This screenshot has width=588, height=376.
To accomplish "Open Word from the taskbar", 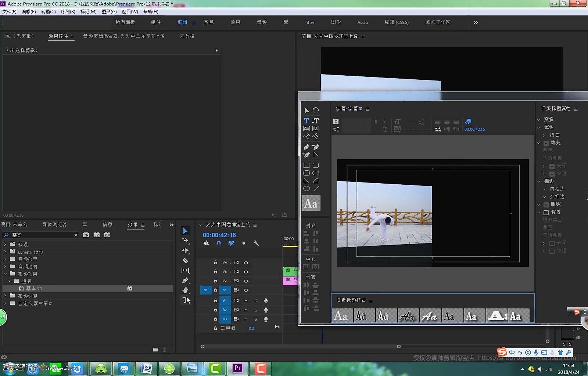I will (146, 368).
